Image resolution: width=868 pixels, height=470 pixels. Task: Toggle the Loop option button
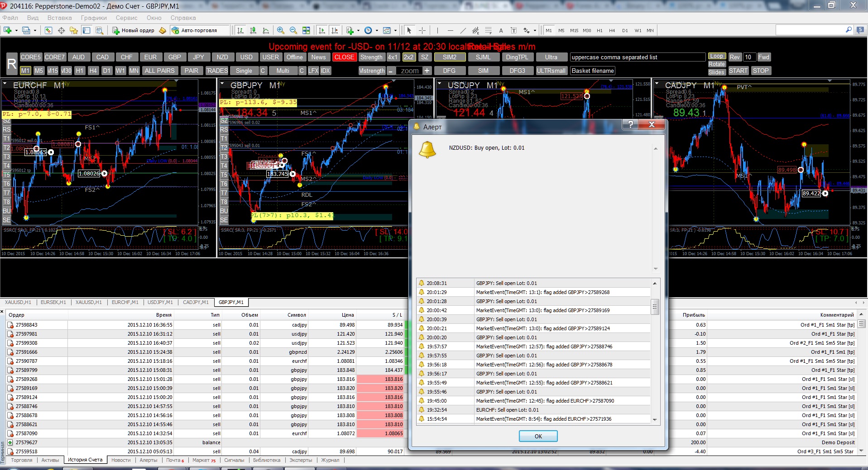point(717,56)
